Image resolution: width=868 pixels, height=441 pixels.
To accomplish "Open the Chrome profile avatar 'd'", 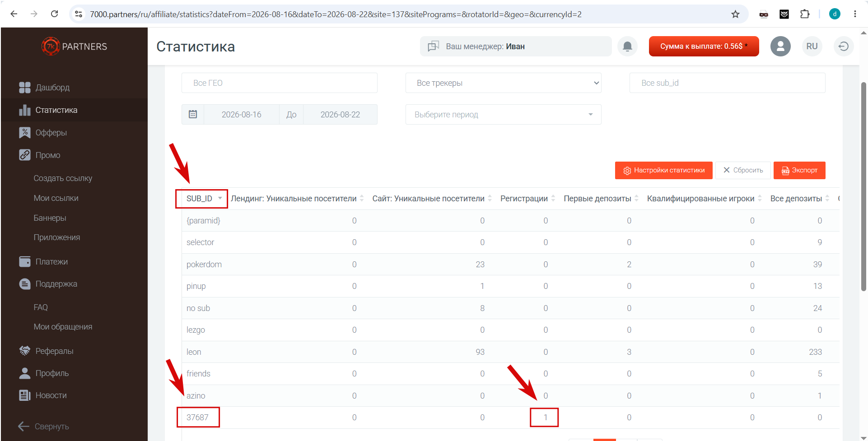I will pyautogui.click(x=835, y=14).
